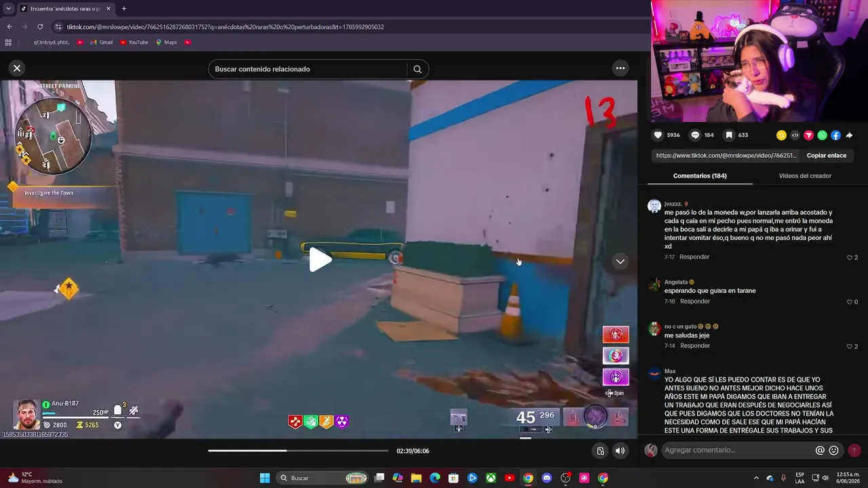This screenshot has width=868, height=488.
Task: Like jvxzzz's comment
Action: click(x=849, y=258)
